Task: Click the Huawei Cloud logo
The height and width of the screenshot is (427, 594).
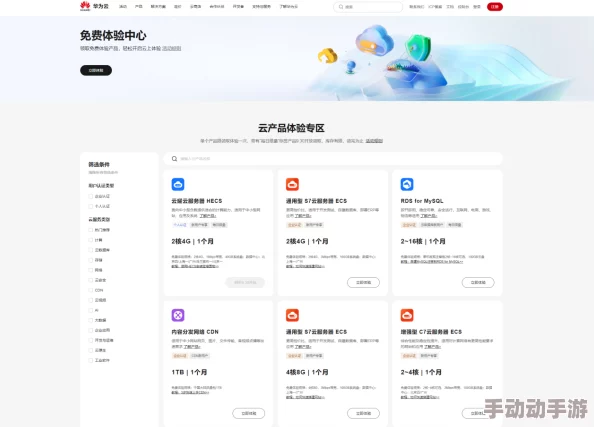Action: coord(94,6)
